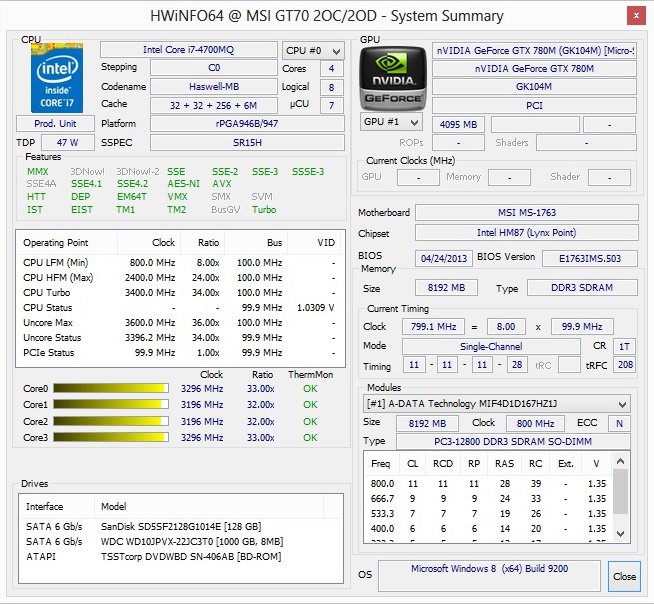654x604 pixels.
Task: Click the AES-NI feature label
Action: pos(184,184)
